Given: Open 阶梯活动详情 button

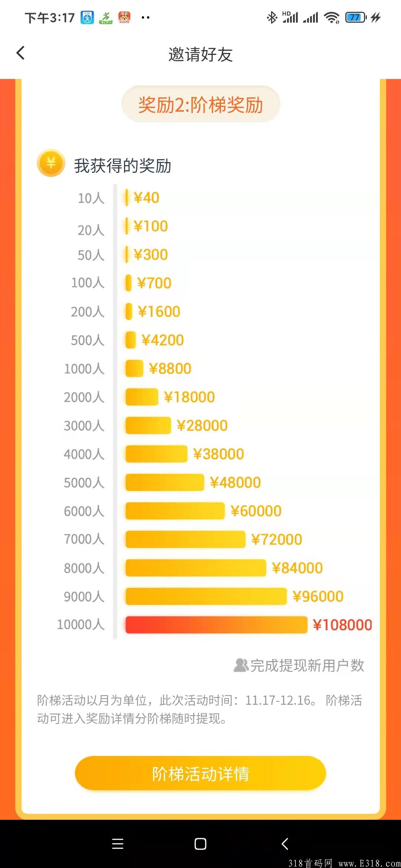Looking at the screenshot, I should coord(200,773).
